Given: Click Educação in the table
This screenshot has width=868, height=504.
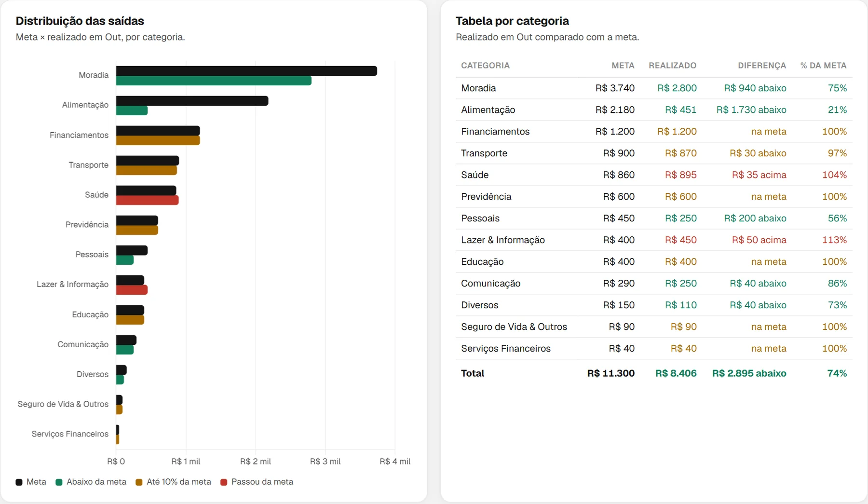Looking at the screenshot, I should pyautogui.click(x=482, y=262).
